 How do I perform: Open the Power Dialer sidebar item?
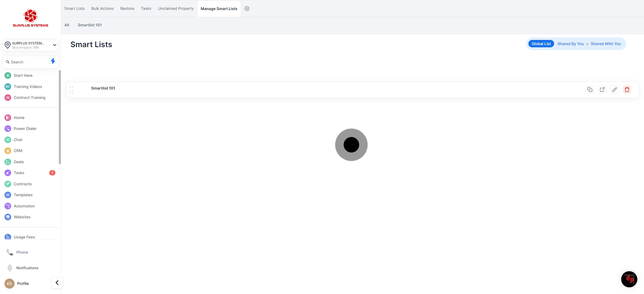click(25, 129)
